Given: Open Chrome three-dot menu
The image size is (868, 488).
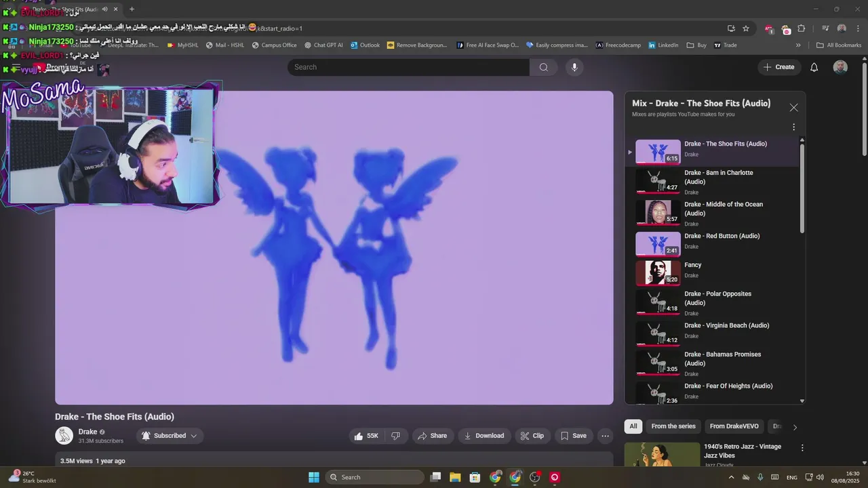Looking at the screenshot, I should tap(858, 28).
